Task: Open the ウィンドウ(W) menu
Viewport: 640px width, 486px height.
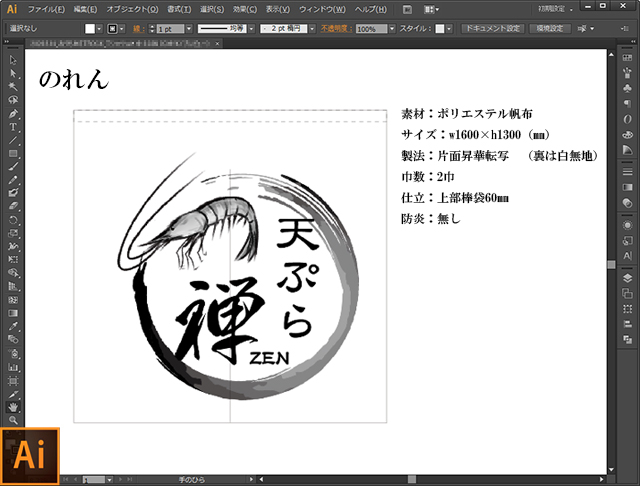Action: click(322, 9)
